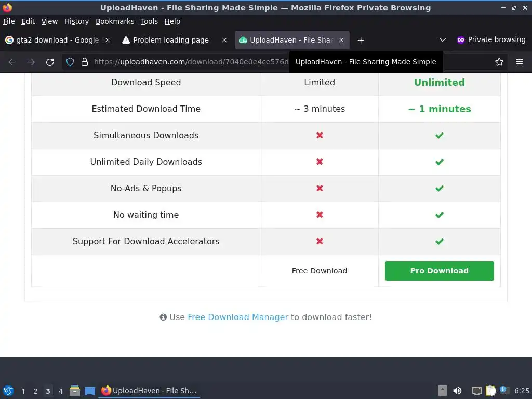Image resolution: width=532 pixels, height=399 pixels.
Task: Switch to workspace 4 in the pager
Action: click(61, 391)
